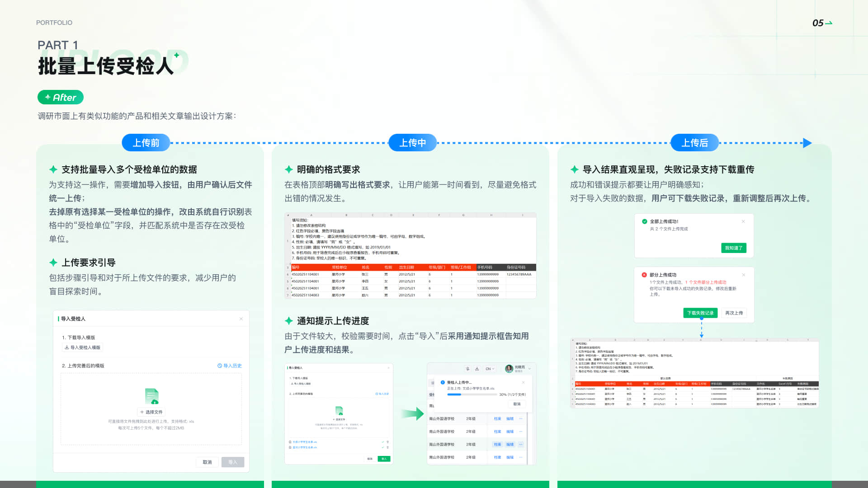Click 编辑 in the highlighted third school row

510,445
